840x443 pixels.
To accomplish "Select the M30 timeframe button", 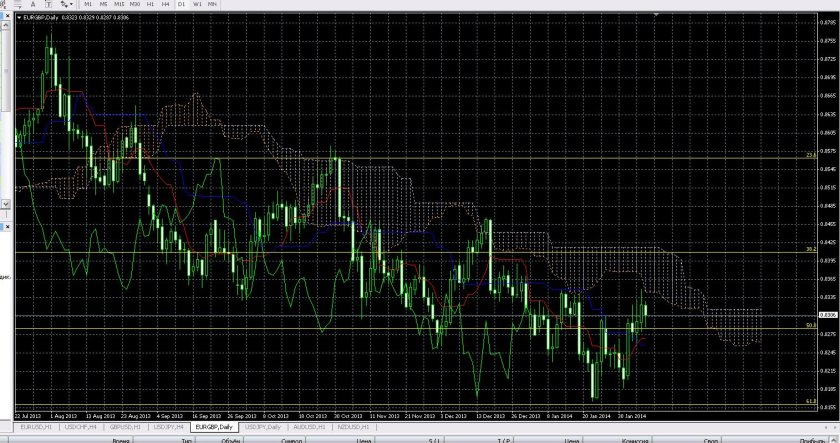I will click(x=135, y=5).
